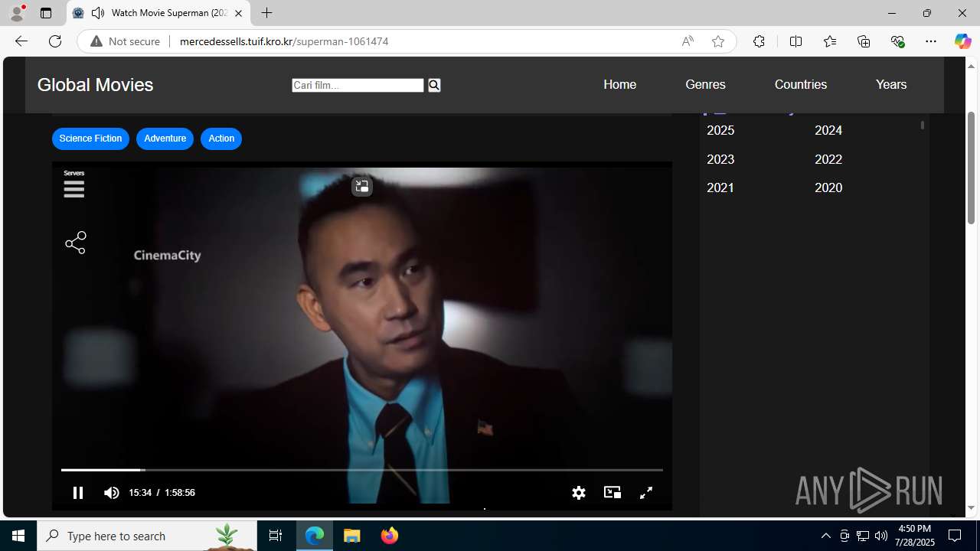Mute the video volume
This screenshot has height=551, width=980.
[112, 493]
